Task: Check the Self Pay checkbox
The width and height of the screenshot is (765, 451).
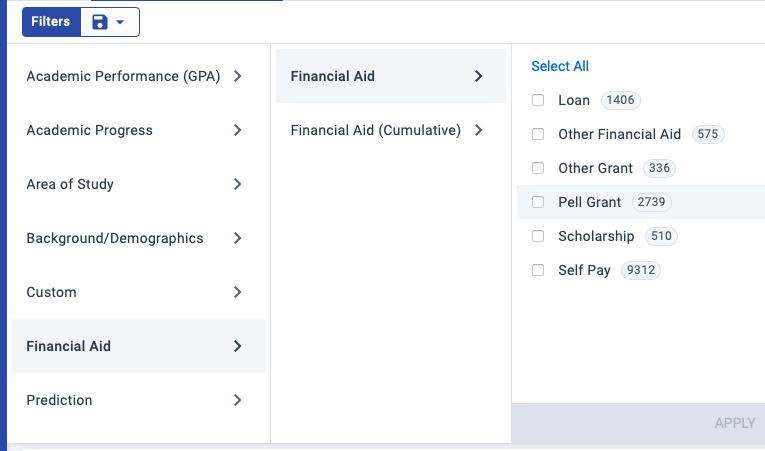Action: [x=538, y=270]
